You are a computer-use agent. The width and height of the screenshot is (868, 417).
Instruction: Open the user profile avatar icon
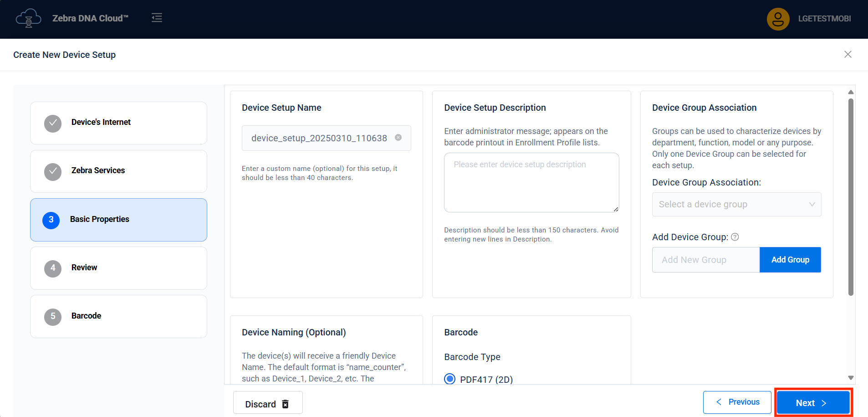point(778,19)
